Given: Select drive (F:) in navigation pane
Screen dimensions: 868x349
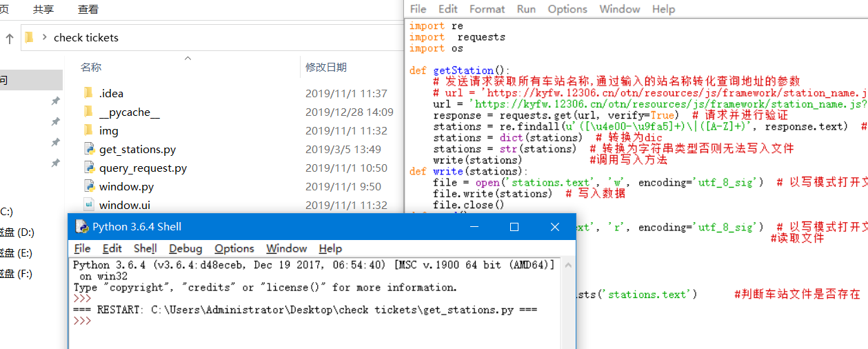Looking at the screenshot, I should pyautogui.click(x=17, y=274).
